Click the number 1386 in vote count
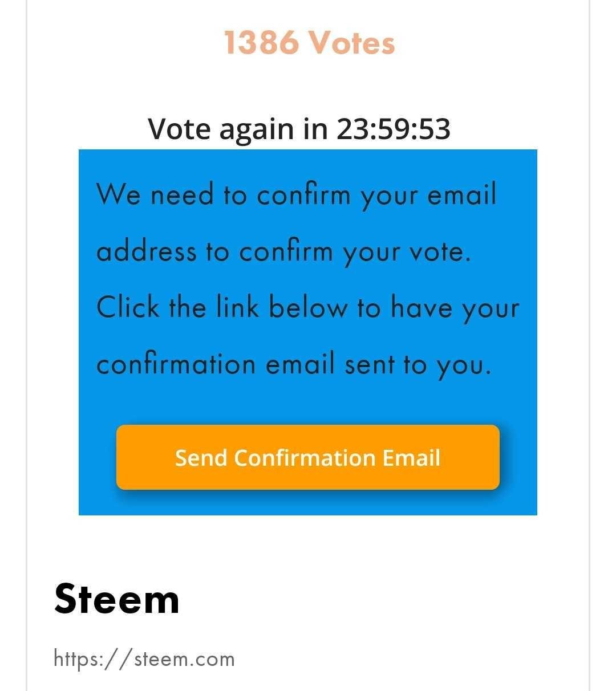This screenshot has height=691, width=616. click(x=261, y=43)
